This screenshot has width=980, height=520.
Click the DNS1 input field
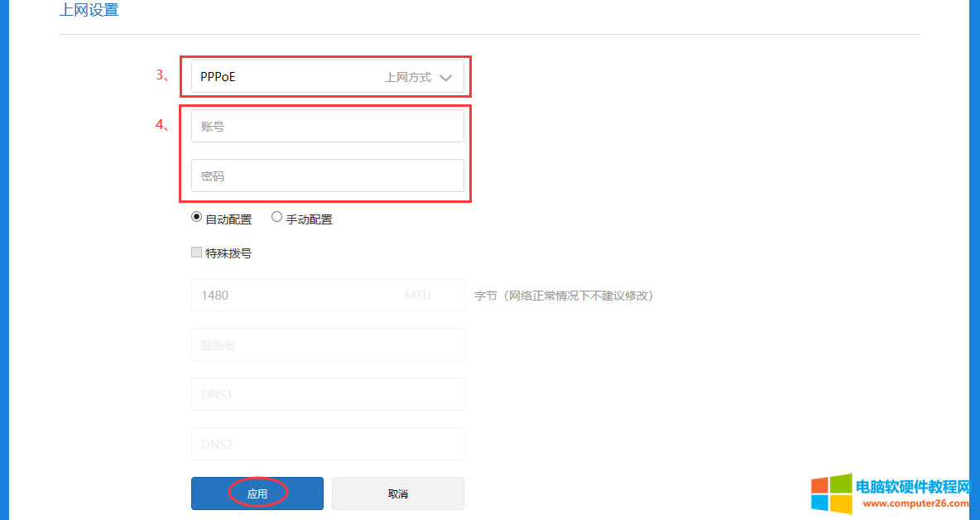[327, 394]
